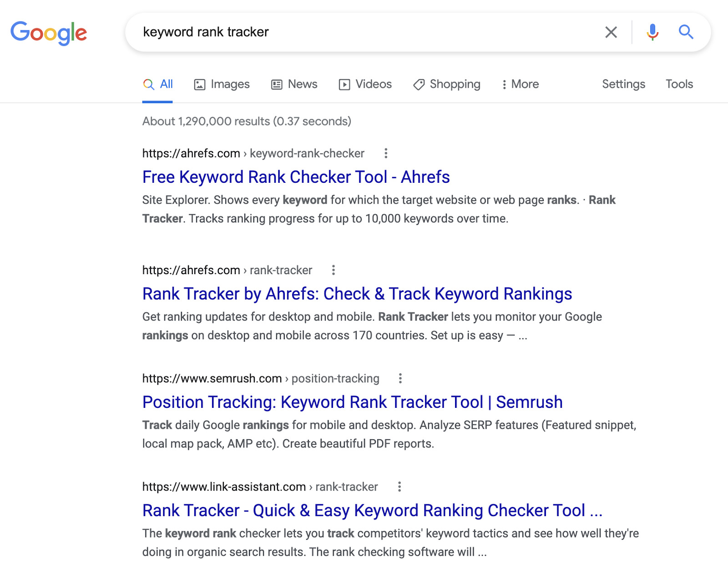Open Free Keyword Rank Checker Tool link
Image resolution: width=728 pixels, height=567 pixels.
coord(296,177)
